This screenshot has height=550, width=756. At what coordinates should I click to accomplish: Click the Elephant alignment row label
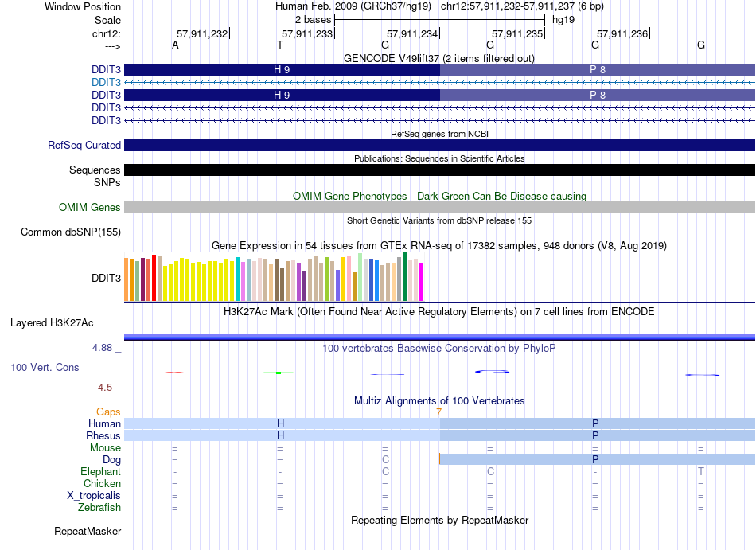click(101, 471)
